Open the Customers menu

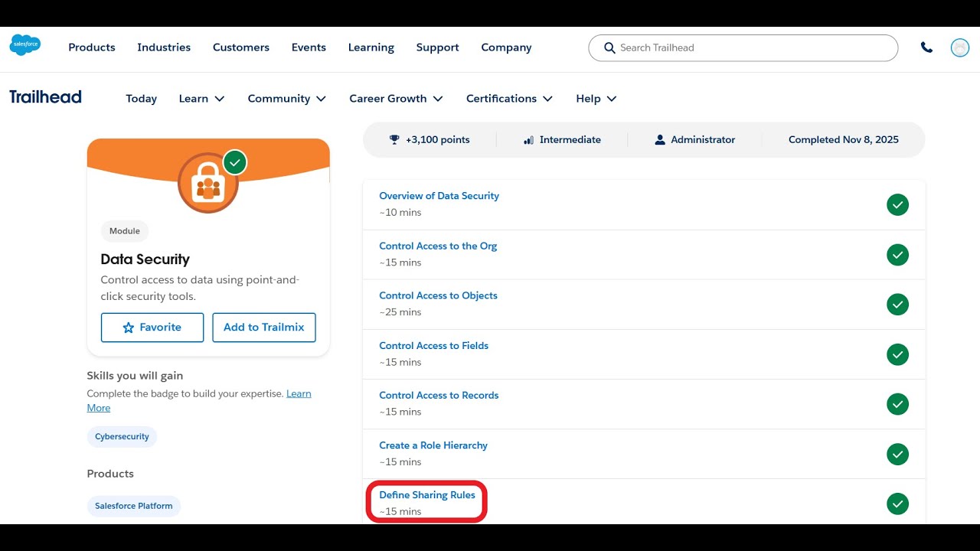[x=241, y=47]
